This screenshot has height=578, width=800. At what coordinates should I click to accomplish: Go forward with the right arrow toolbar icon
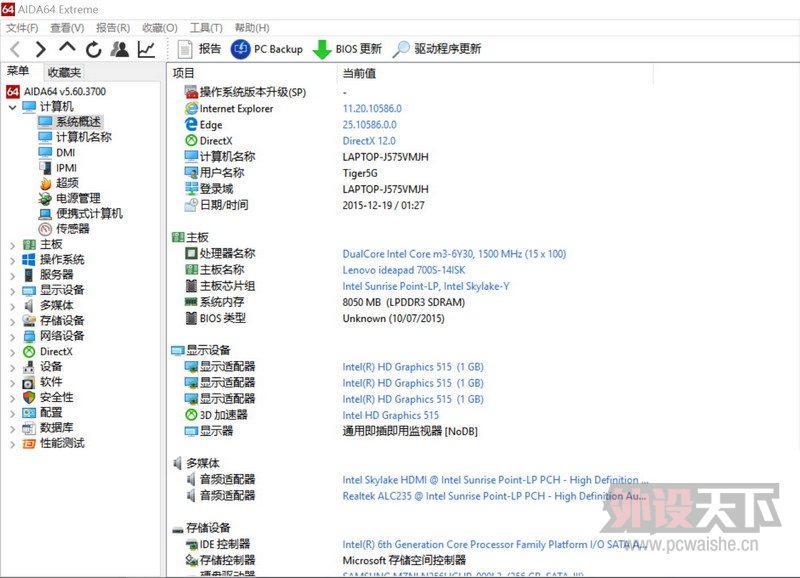[x=40, y=49]
